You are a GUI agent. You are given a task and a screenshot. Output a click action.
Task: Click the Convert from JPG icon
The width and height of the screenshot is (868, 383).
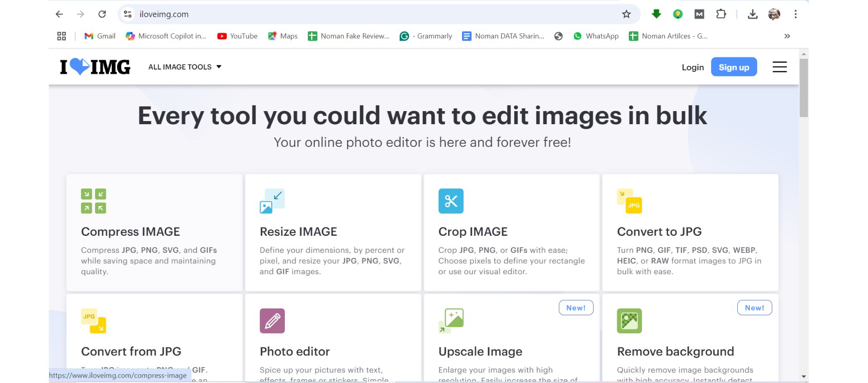tap(94, 321)
